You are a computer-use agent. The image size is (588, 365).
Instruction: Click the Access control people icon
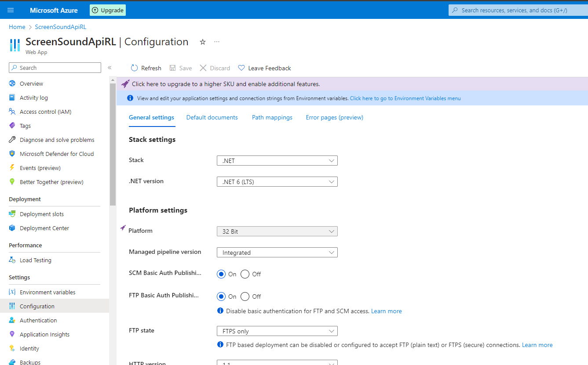(12, 112)
